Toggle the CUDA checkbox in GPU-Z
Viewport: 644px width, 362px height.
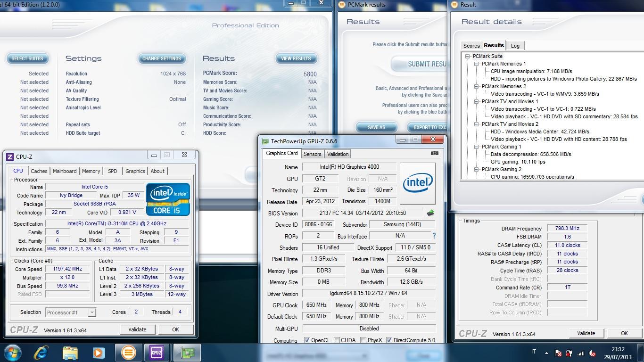[x=337, y=340]
